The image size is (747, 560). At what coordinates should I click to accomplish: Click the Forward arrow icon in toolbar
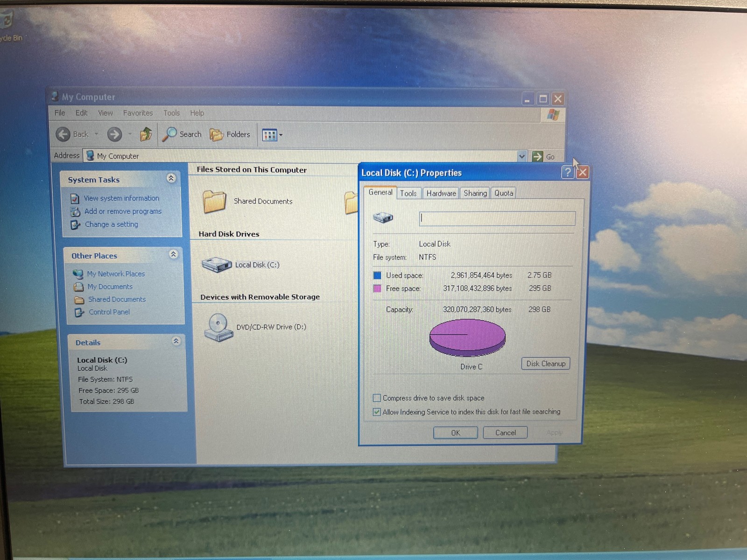114,134
